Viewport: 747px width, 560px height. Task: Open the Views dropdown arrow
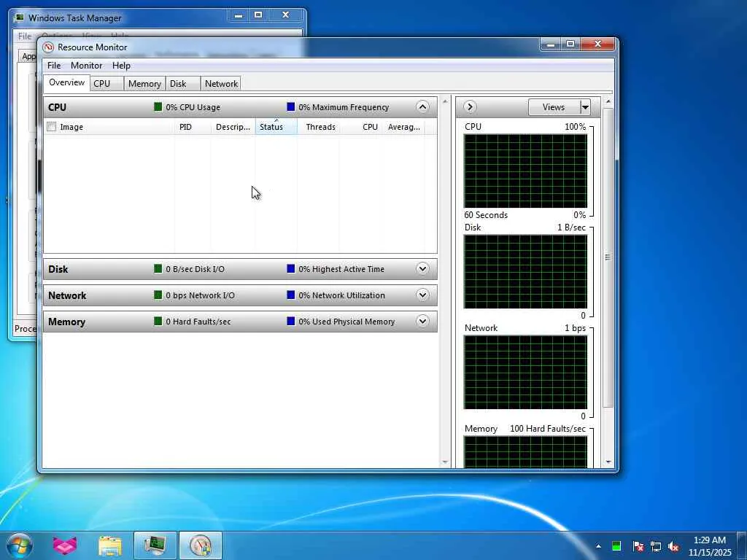tap(586, 107)
